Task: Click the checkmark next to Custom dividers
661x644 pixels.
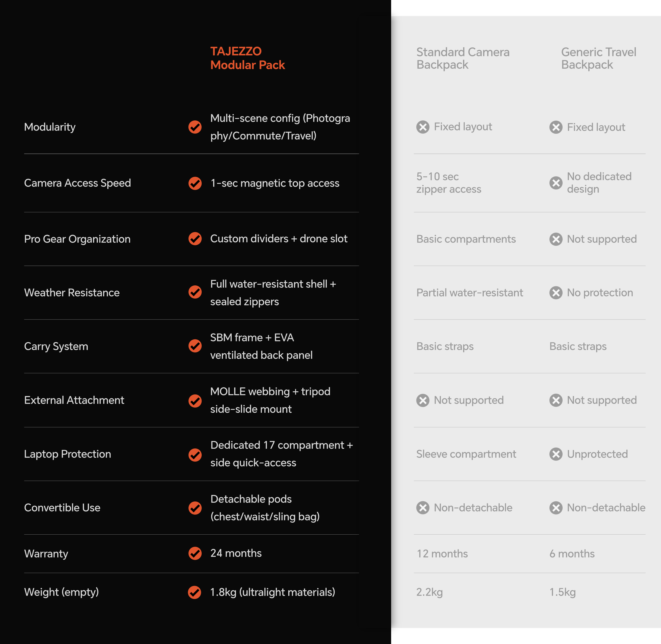Action: 195,239
